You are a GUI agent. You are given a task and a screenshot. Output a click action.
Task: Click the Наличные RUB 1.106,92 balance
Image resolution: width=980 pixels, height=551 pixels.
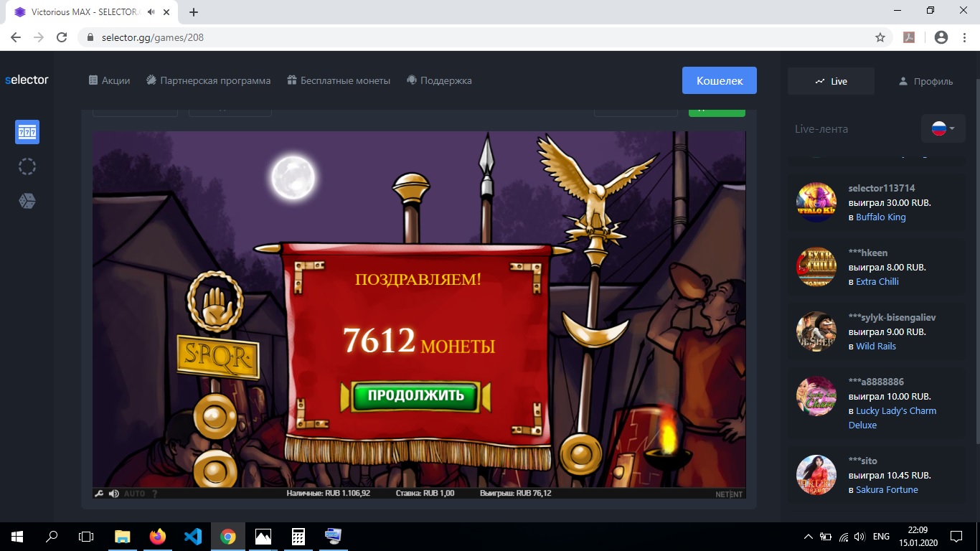[x=329, y=494]
